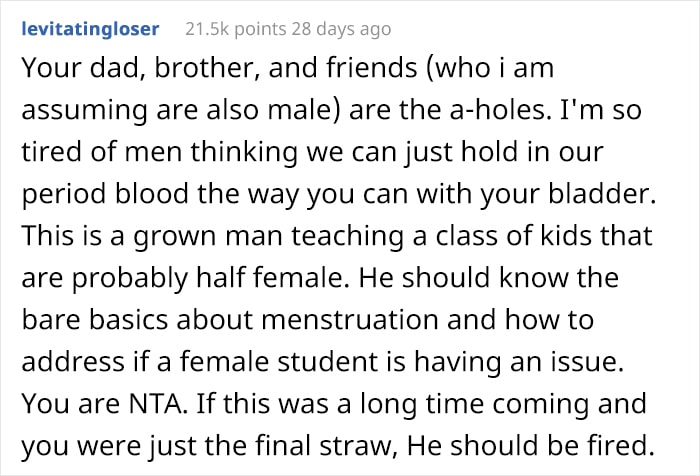Open the levitatingloser user profile link
700x476 pixels.
(90, 29)
